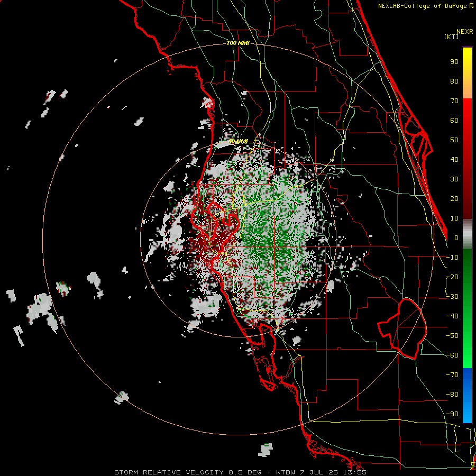Click the -40 value on the velocity scale
This screenshot has height=476, width=476.
pos(452,316)
